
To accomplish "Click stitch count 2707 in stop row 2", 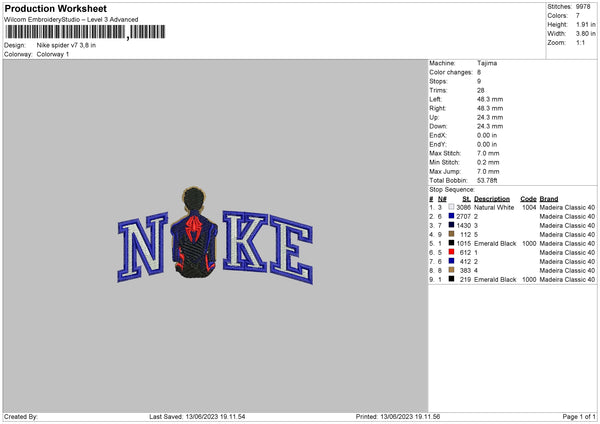I will pos(463,217).
